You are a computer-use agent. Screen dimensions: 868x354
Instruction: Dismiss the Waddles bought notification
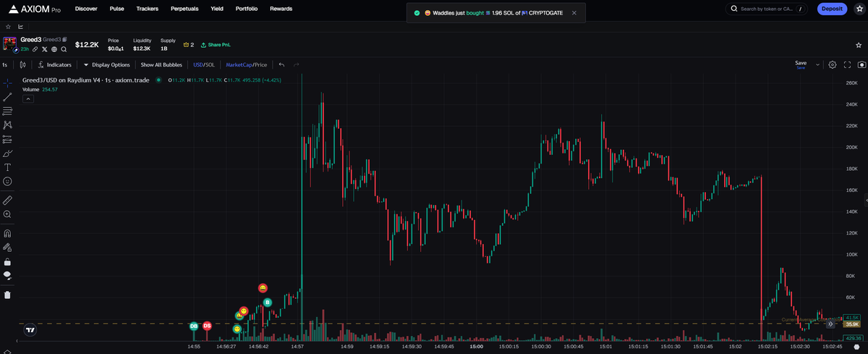[574, 12]
